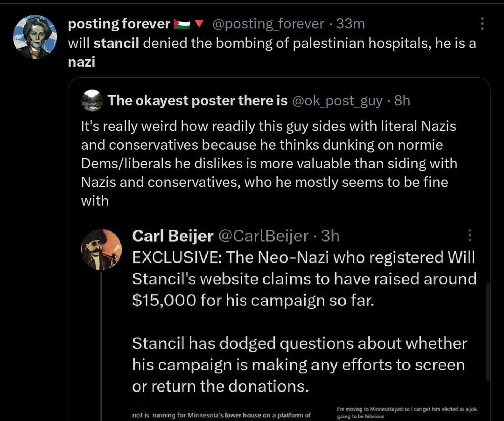Open the "running for Minnesota's lower house" snippet
Screen dimensions: 504x421
(222, 415)
